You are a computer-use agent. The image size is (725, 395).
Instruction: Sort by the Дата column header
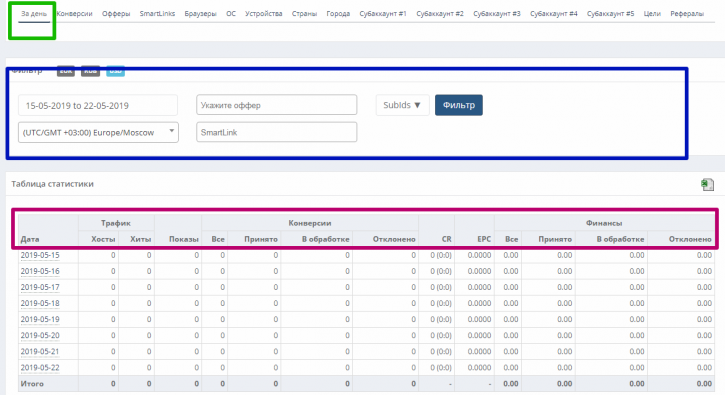(30, 239)
